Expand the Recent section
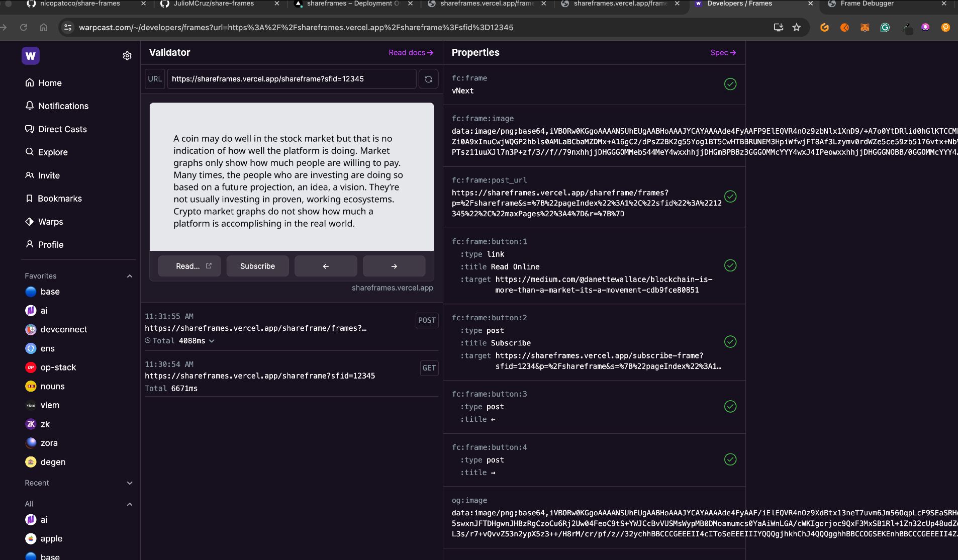The width and height of the screenshot is (958, 560). pyautogui.click(x=130, y=483)
